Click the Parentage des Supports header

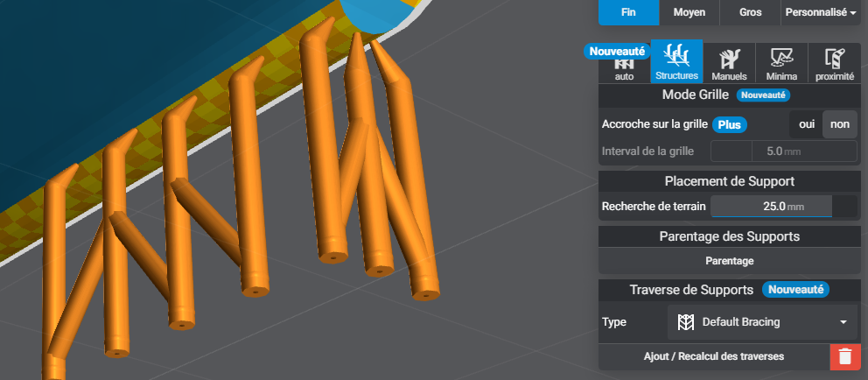730,236
